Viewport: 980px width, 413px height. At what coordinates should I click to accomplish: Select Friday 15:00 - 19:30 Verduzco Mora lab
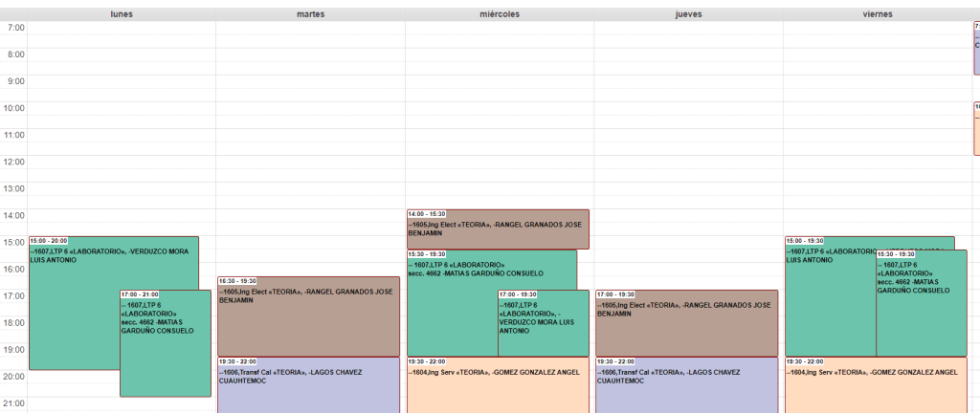pyautogui.click(x=829, y=306)
